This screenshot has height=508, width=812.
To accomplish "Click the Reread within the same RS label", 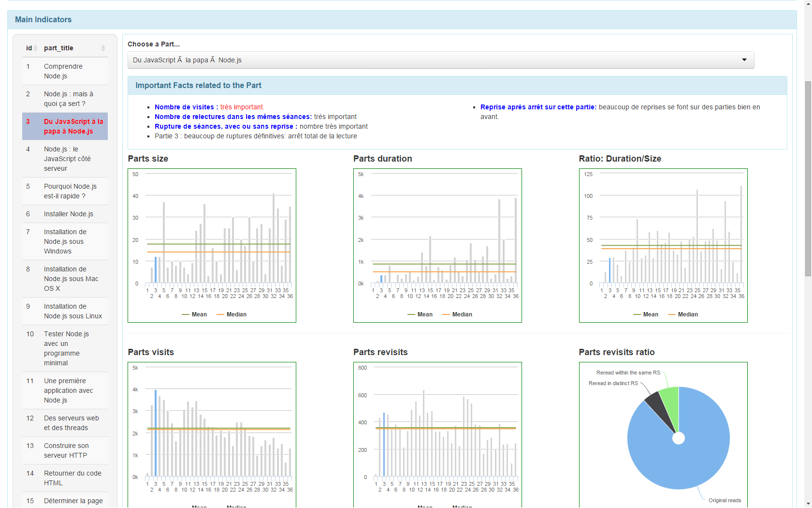I will (x=628, y=373).
